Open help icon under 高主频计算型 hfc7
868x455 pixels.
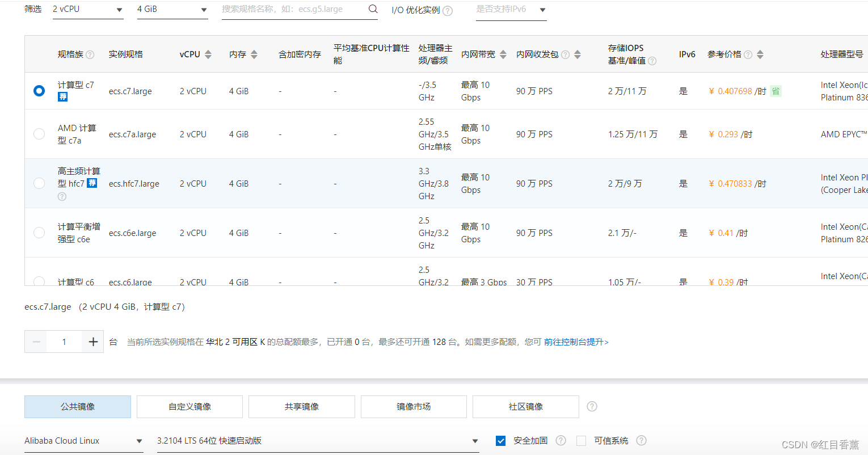[62, 196]
